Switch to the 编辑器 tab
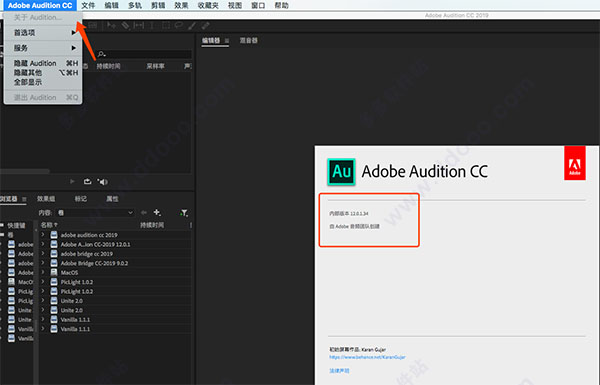Image resolution: width=600 pixels, height=385 pixels. 211,41
